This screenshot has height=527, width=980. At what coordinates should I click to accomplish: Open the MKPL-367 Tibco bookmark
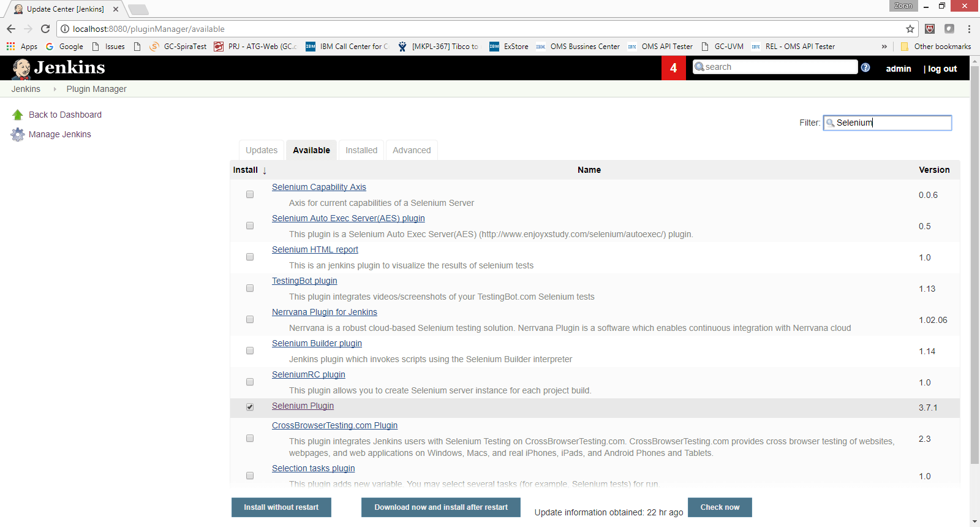(439, 46)
